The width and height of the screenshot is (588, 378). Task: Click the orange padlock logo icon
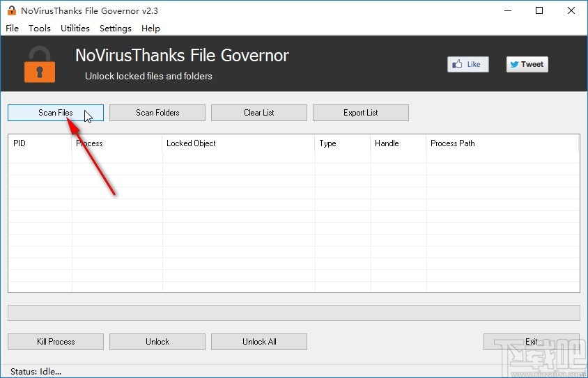pyautogui.click(x=40, y=65)
